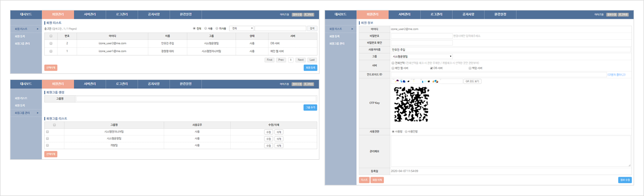Open 그룹 dropdown showing 시스템운영팀
This screenshot has width=644, height=196.
[x=422, y=57]
